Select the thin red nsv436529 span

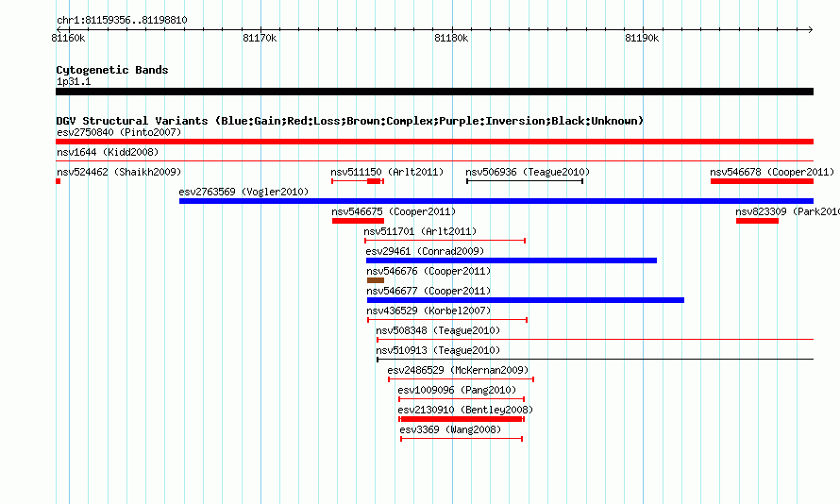[x=447, y=320]
